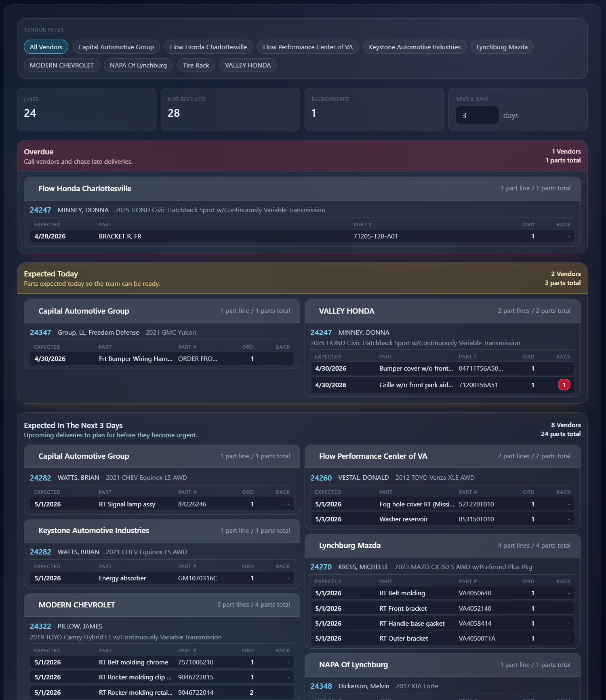Open repair order 24348 for Dickerson, Melvin
The height and width of the screenshot is (700, 606).
tap(321, 686)
